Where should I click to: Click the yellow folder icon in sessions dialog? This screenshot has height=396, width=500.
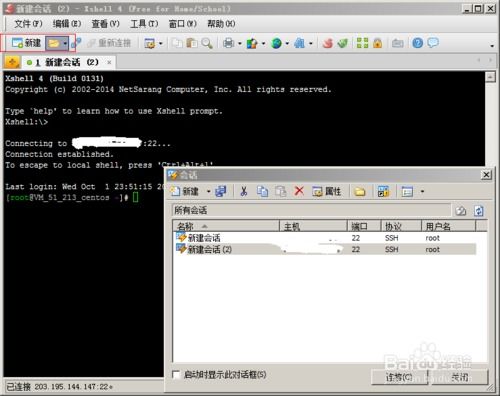(x=360, y=192)
